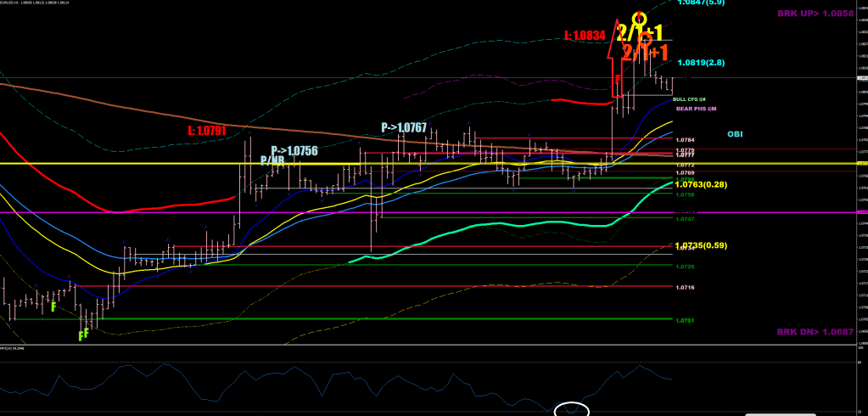Click the red F inside the arrow
The width and height of the screenshot is (868, 416).
click(x=618, y=80)
